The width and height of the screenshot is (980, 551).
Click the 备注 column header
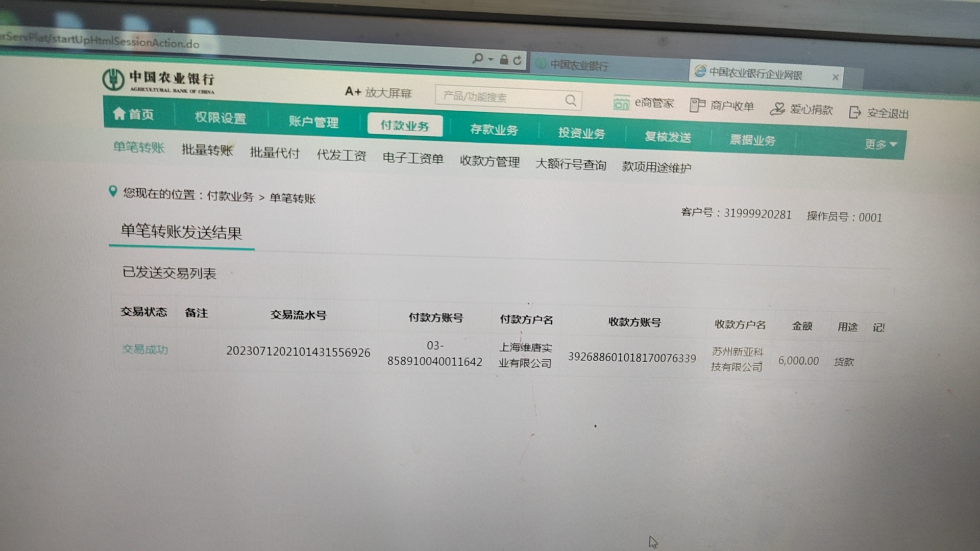coord(197,313)
